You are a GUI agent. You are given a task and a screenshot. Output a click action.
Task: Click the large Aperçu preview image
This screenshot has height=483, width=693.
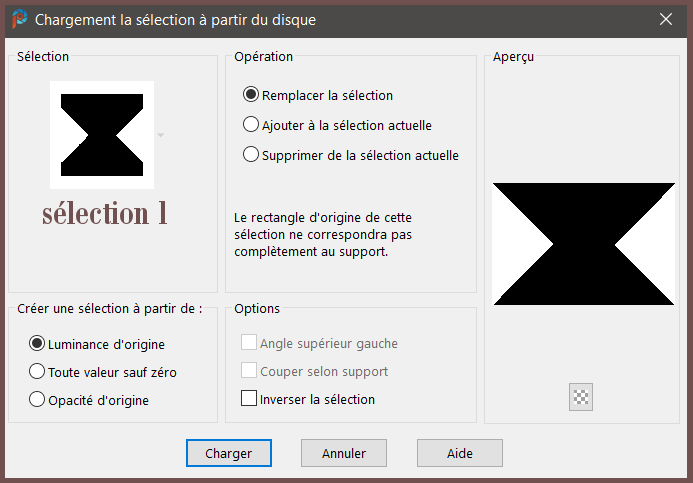584,244
